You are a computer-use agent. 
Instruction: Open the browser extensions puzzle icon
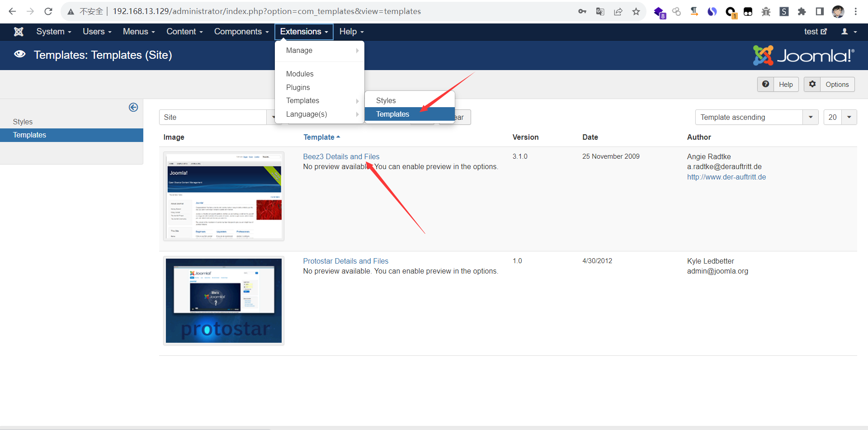pyautogui.click(x=802, y=12)
